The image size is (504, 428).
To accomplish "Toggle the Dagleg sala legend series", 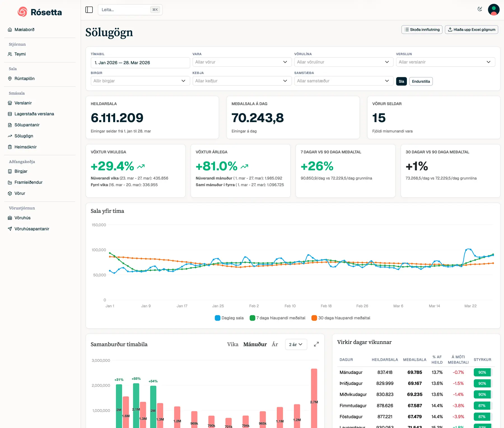I will click(229, 318).
